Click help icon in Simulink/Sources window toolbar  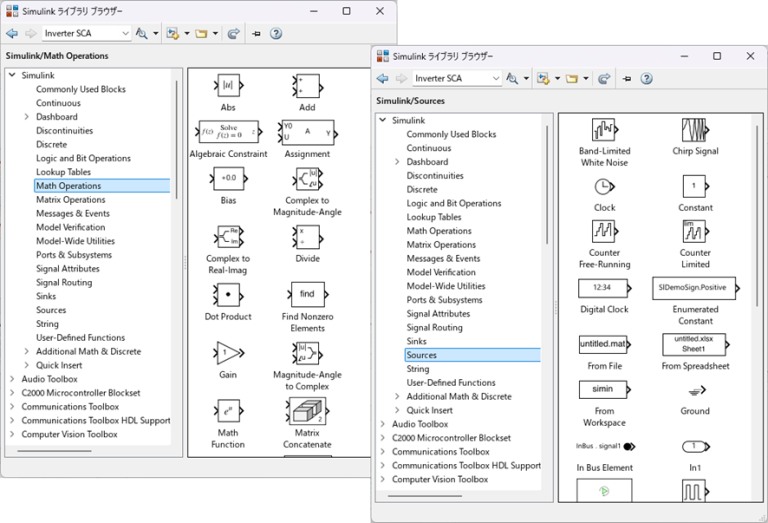tap(646, 78)
